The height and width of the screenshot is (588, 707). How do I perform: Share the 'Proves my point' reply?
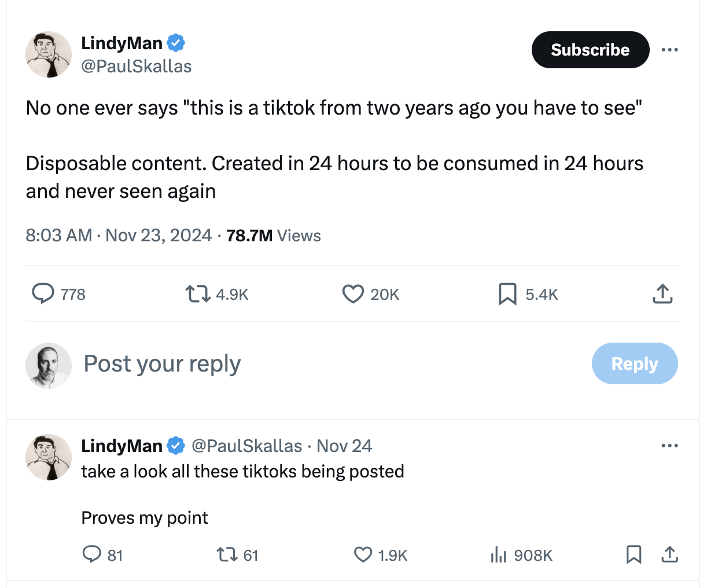pos(669,554)
